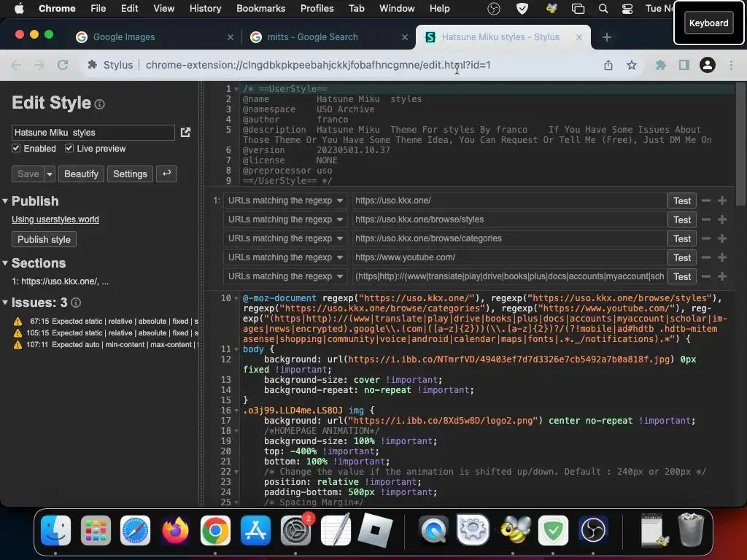The height and width of the screenshot is (560, 747).
Task: Open the Profiles menu
Action: 317,8
